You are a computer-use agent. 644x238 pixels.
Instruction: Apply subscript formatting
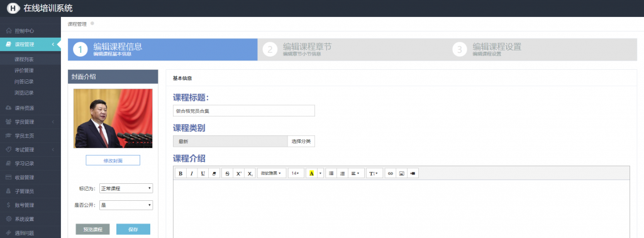pos(250,174)
